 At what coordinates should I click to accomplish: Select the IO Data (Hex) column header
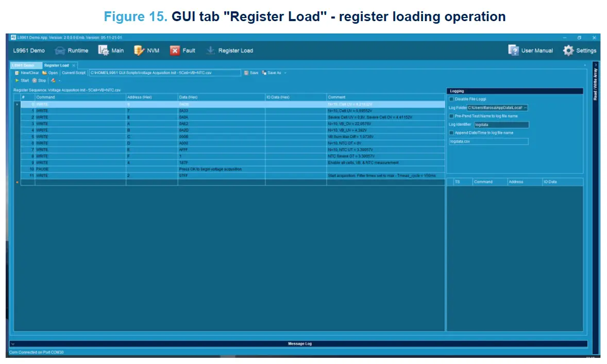pos(296,97)
